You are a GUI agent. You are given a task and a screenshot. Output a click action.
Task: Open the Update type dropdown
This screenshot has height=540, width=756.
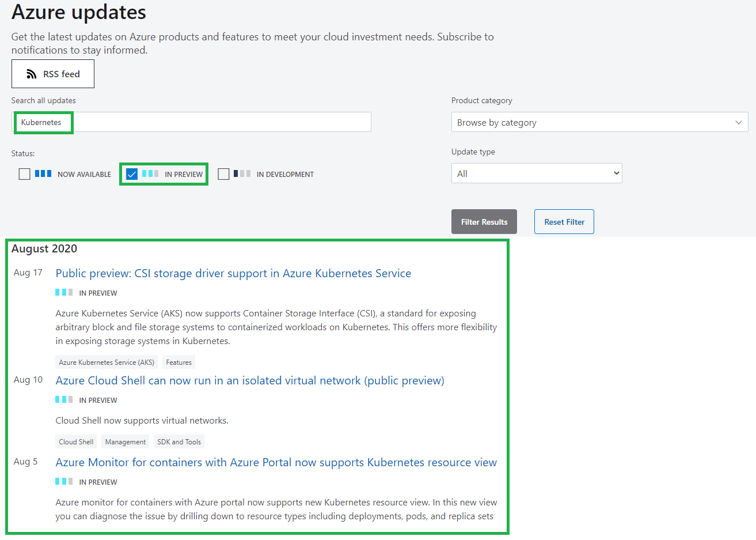[537, 173]
